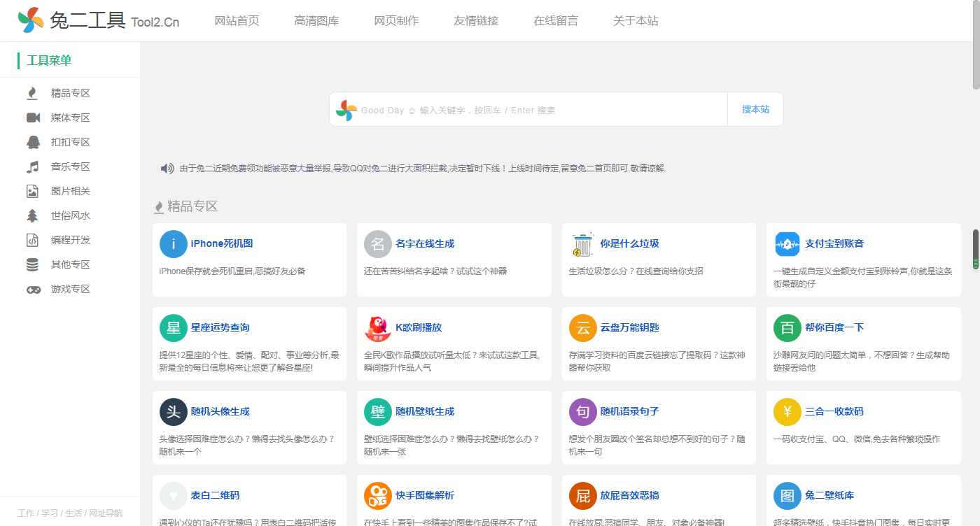Click the database icon for 其他专区
This screenshot has width=980, height=526.
pyautogui.click(x=33, y=264)
